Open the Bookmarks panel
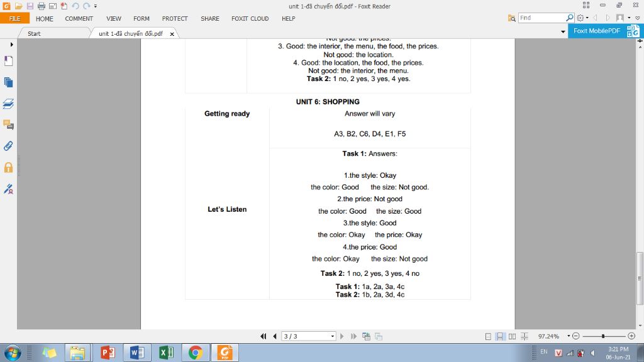Viewport: 644px width, 362px height. click(x=8, y=61)
